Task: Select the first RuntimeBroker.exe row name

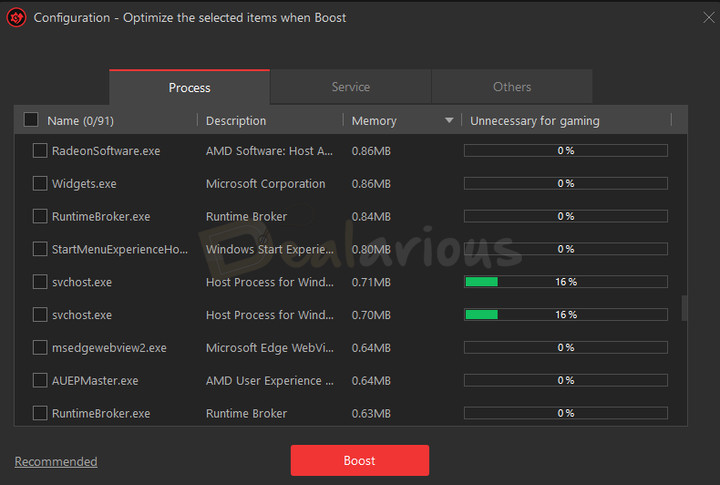Action: click(x=101, y=217)
